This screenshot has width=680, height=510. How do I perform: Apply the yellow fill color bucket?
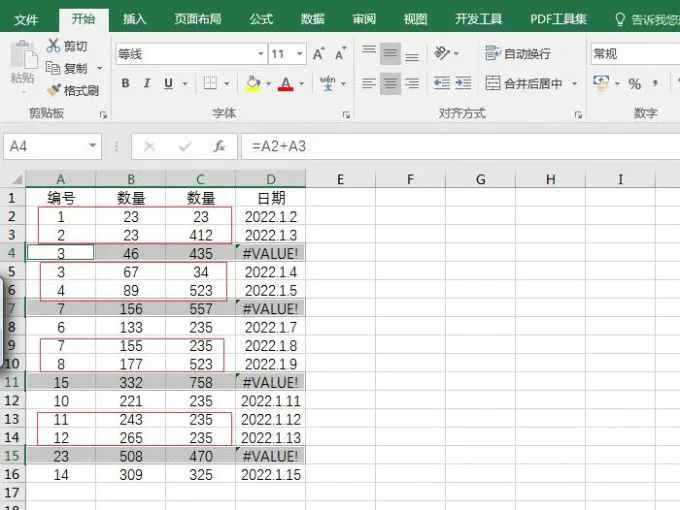point(253,83)
